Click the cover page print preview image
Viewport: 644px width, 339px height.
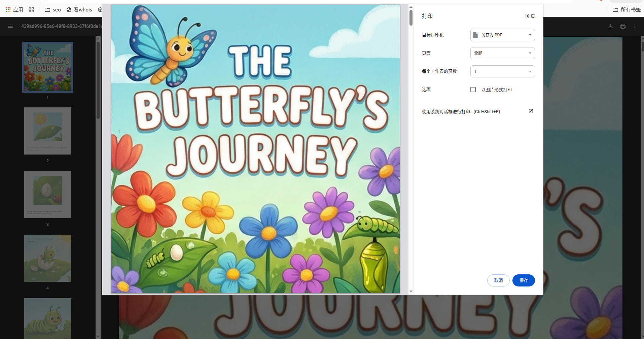coord(256,149)
